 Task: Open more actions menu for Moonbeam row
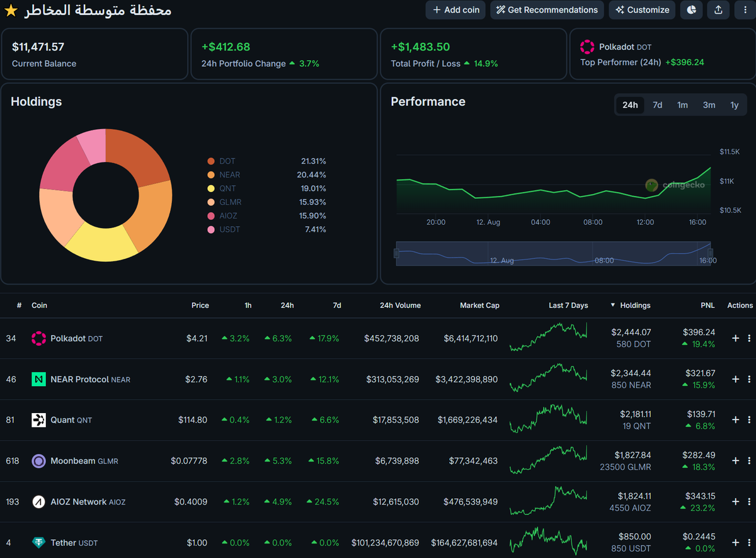(749, 461)
